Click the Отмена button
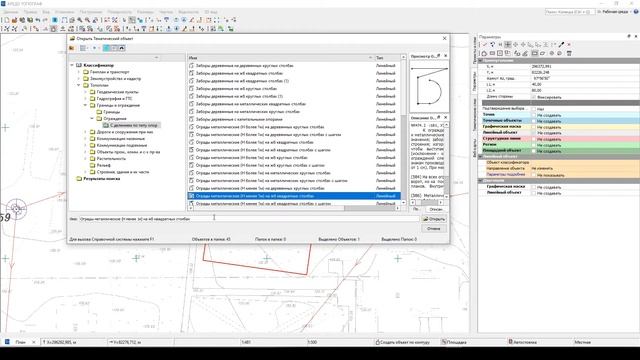The height and width of the screenshot is (360, 640). pos(434,229)
